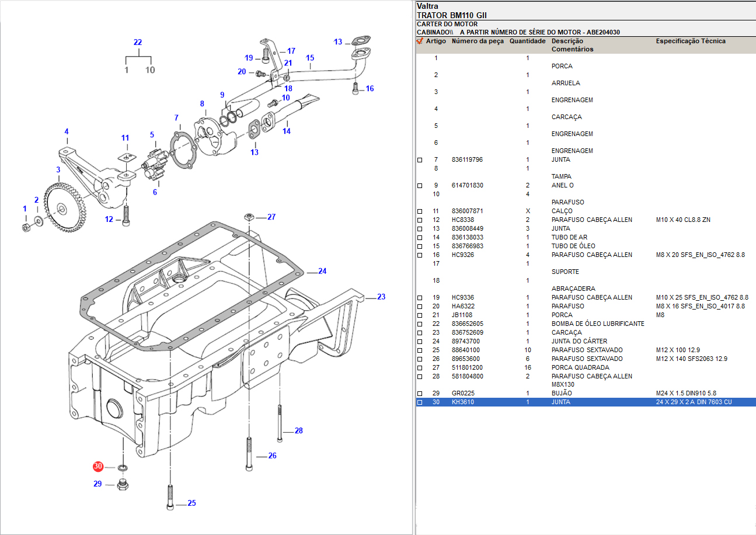Tick the checkbox for part 836119796
The width and height of the screenshot is (756, 535).
(420, 160)
